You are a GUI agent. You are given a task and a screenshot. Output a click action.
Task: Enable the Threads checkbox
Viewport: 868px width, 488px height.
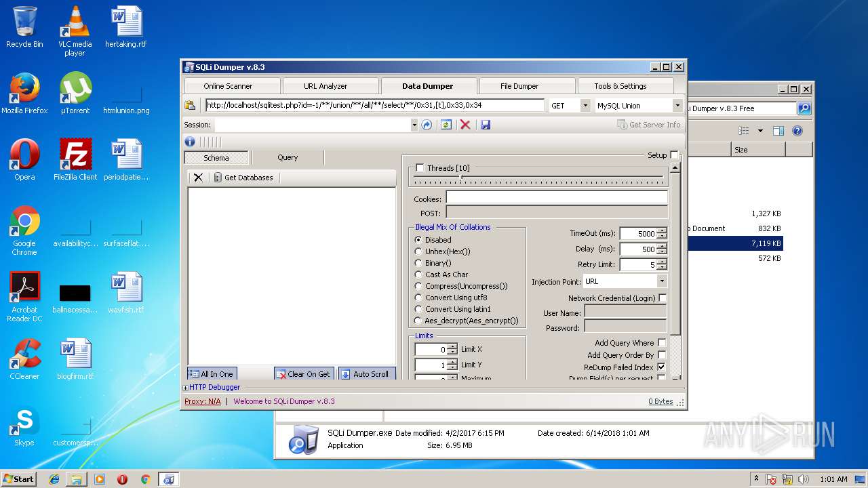point(420,168)
